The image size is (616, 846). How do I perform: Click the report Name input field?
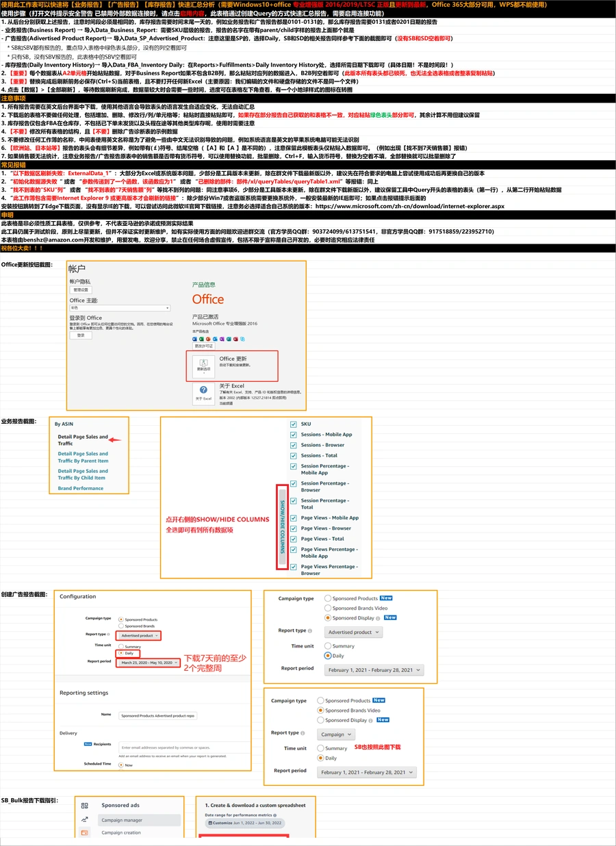point(157,715)
